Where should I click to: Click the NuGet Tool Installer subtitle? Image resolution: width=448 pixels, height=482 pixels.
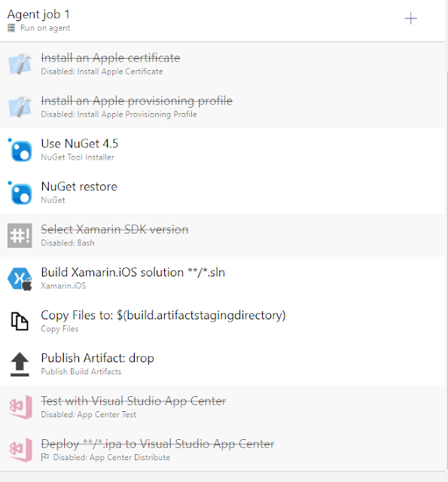click(78, 157)
